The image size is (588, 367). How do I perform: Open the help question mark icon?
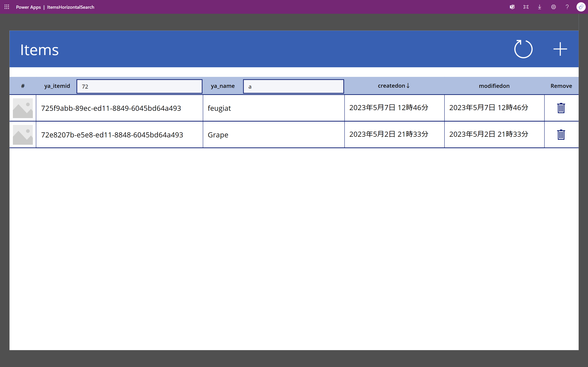pos(567,7)
